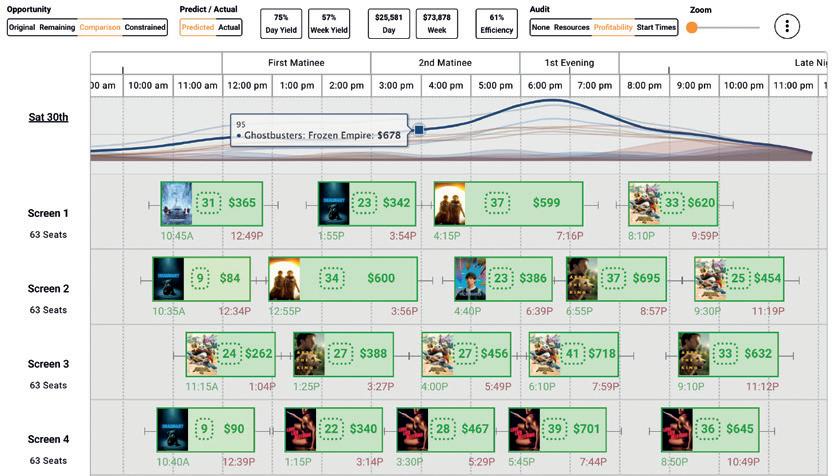The height and width of the screenshot is (476, 837).
Task: Switch to Actual view
Action: (229, 27)
